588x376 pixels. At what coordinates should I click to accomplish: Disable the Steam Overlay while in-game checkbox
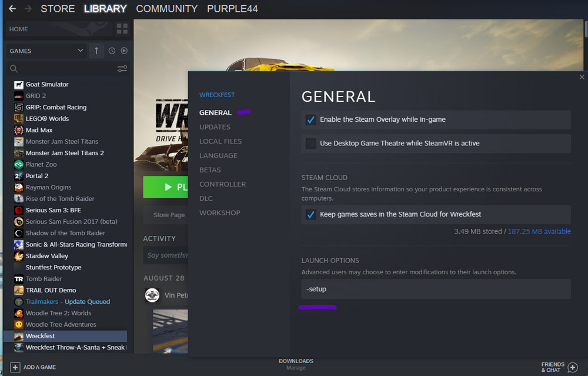coord(311,119)
